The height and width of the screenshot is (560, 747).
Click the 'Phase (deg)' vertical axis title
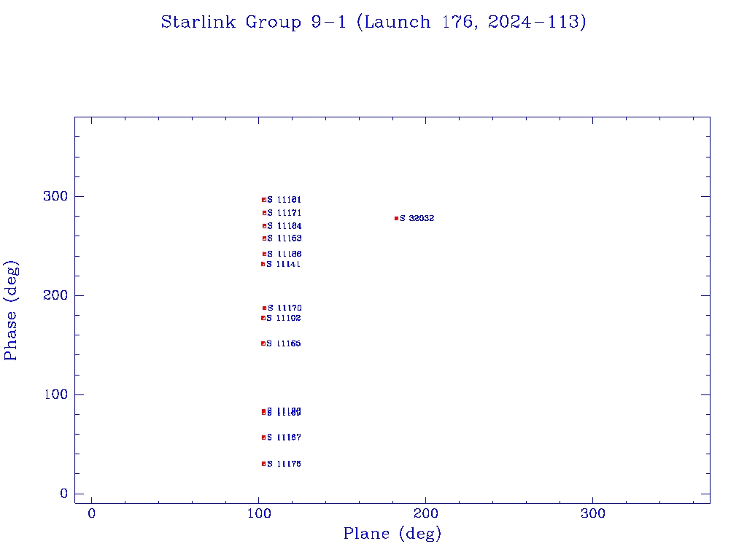(10, 311)
